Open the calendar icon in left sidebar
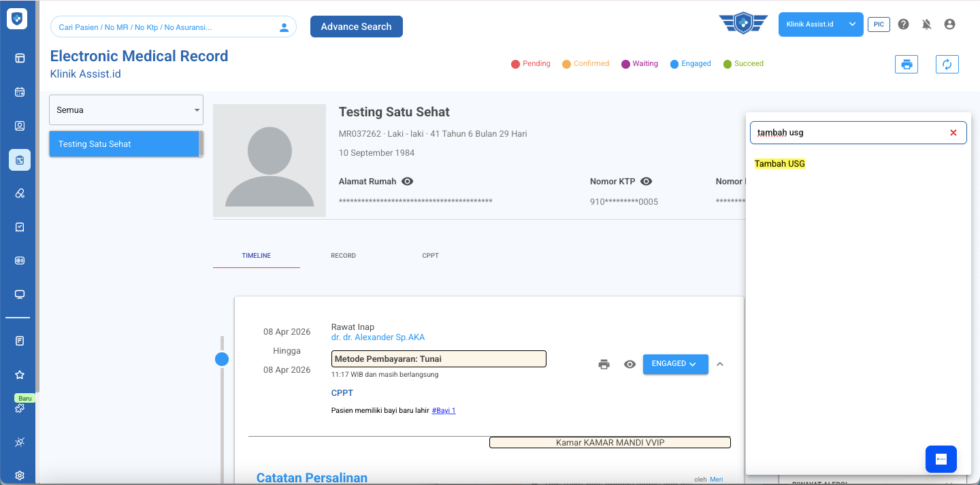The width and height of the screenshot is (980, 485). 20,92
